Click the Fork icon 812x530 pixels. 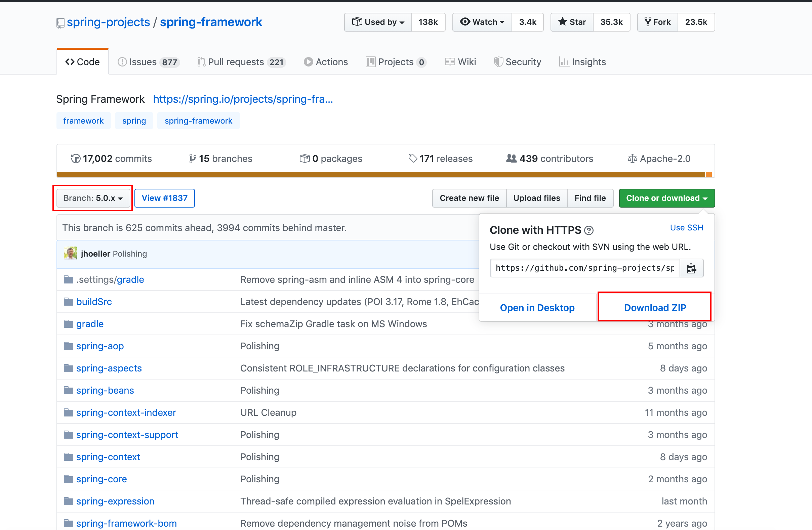tap(648, 22)
